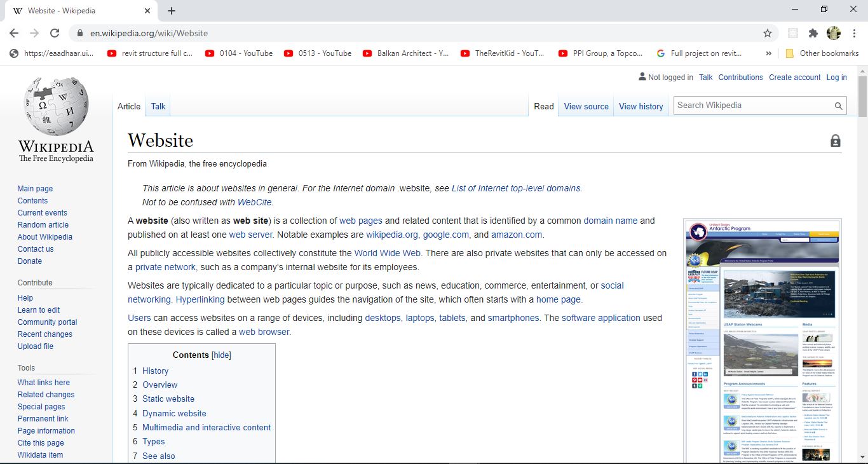868x464 pixels.
Task: Open the Extensions puzzle icon
Action: pos(813,33)
